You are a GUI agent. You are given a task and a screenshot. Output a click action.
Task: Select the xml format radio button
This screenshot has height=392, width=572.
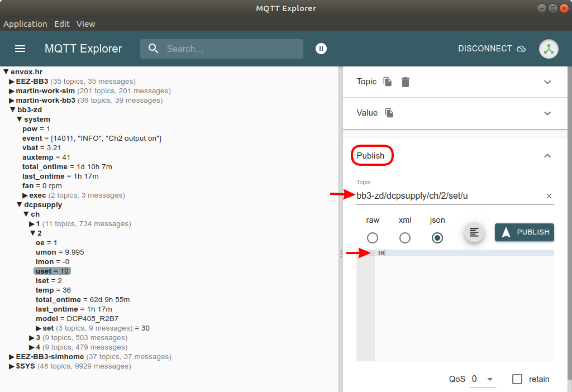point(404,238)
